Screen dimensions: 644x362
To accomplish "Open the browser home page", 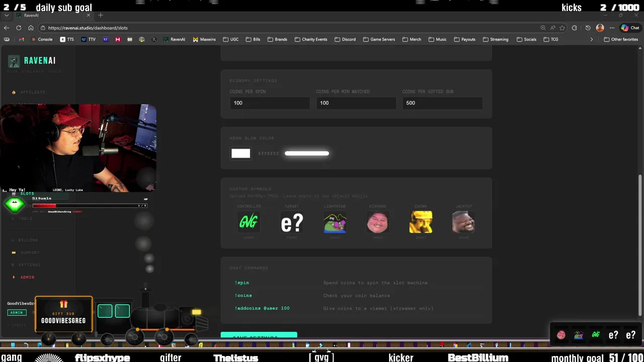I will point(31,28).
